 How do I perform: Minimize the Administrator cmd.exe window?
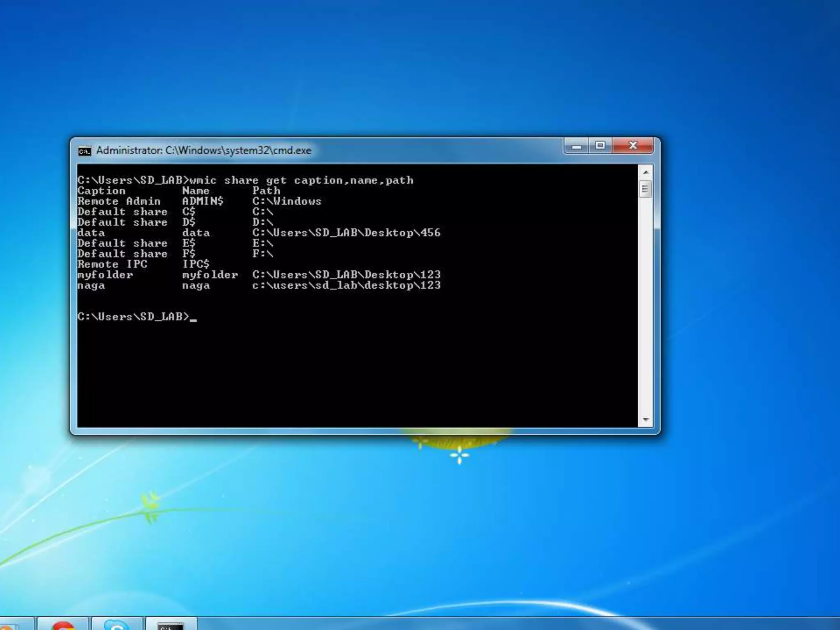pos(576,146)
